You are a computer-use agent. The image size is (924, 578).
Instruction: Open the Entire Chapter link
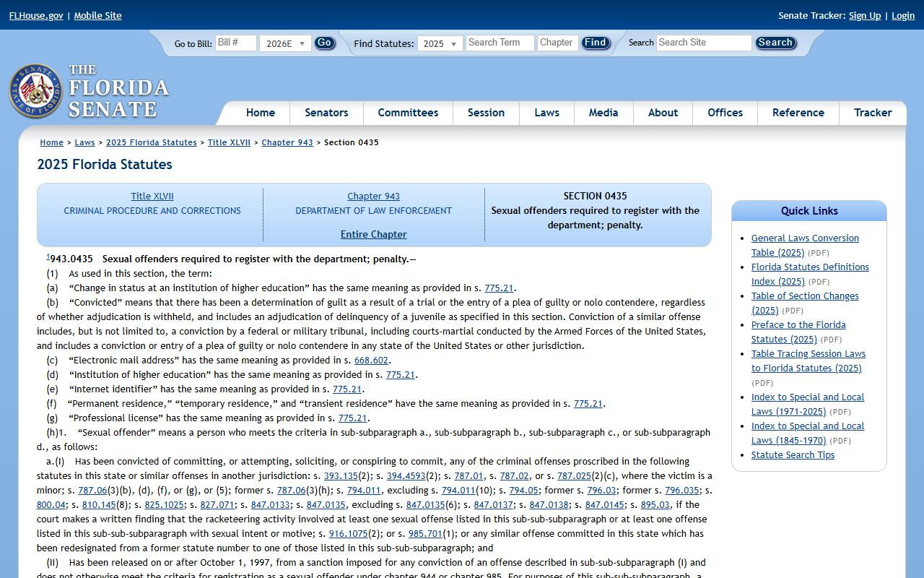(x=374, y=235)
